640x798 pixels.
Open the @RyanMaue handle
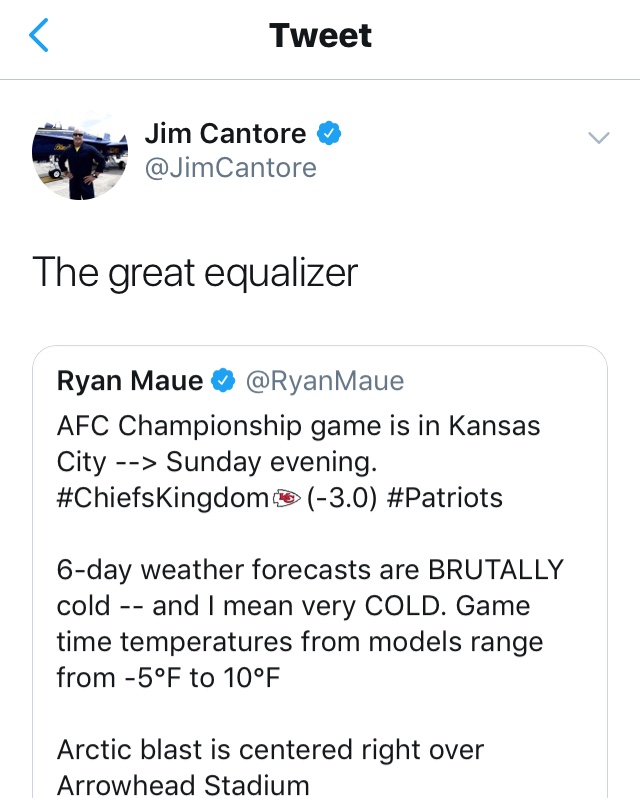click(324, 381)
